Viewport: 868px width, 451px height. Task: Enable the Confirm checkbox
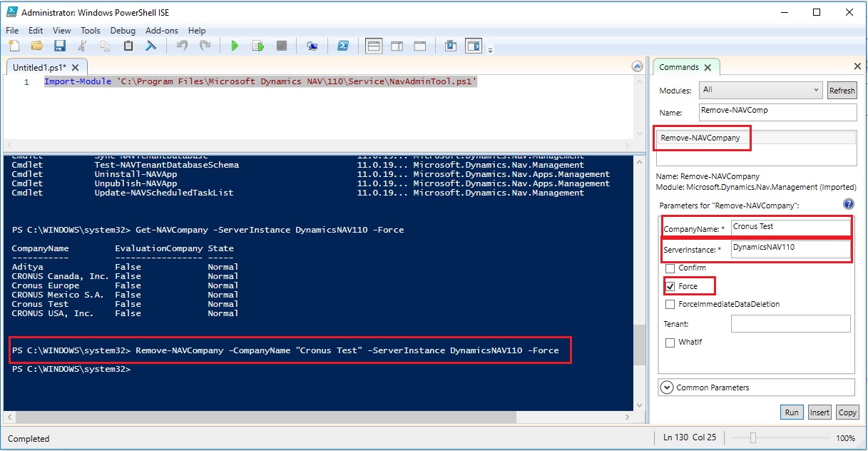[670, 268]
